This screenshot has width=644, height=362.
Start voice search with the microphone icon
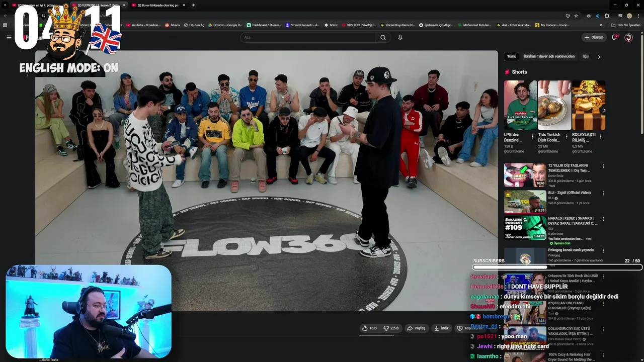(400, 37)
